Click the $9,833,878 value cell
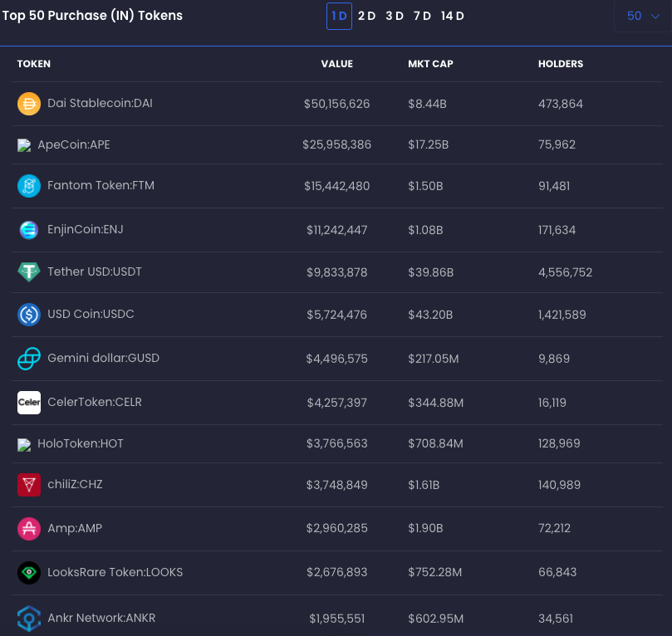The height and width of the screenshot is (636, 672). tap(337, 272)
